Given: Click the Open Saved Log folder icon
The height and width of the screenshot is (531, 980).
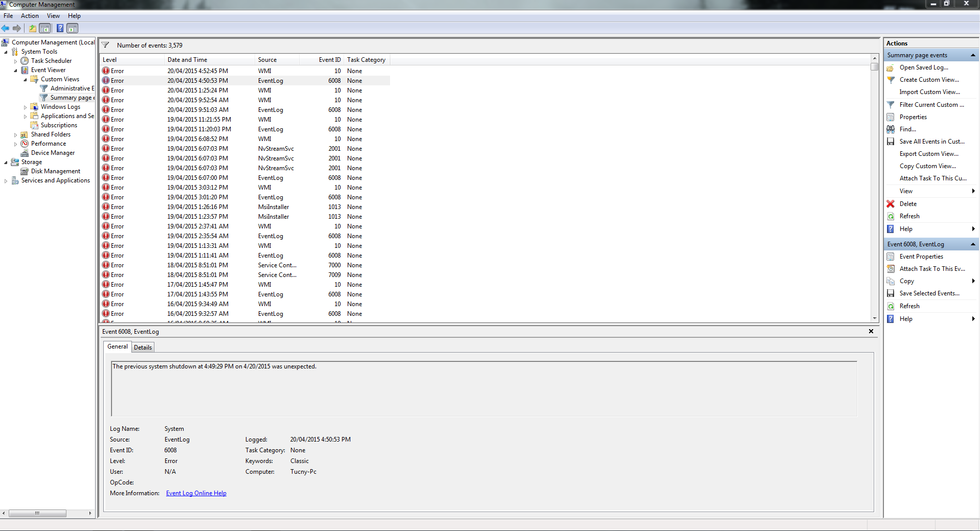Looking at the screenshot, I should click(891, 67).
